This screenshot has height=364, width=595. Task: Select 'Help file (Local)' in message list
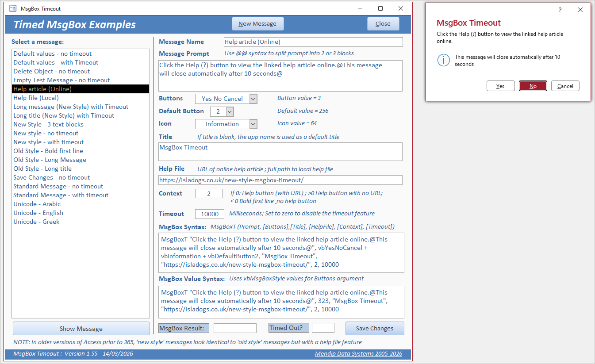click(x=81, y=98)
